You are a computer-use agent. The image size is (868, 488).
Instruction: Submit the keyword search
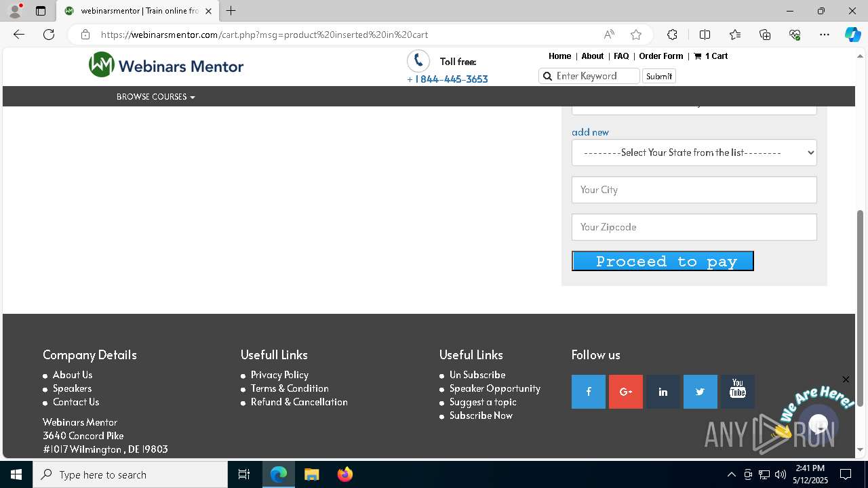click(x=658, y=76)
